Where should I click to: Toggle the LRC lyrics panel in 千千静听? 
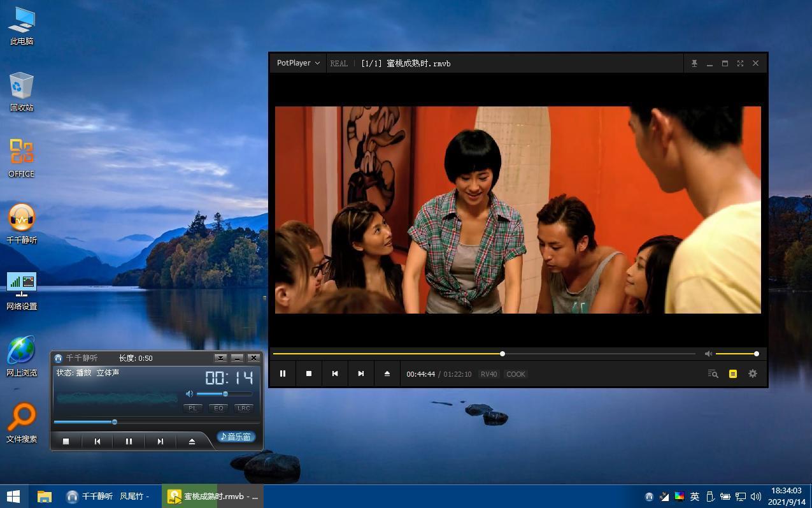coord(244,408)
